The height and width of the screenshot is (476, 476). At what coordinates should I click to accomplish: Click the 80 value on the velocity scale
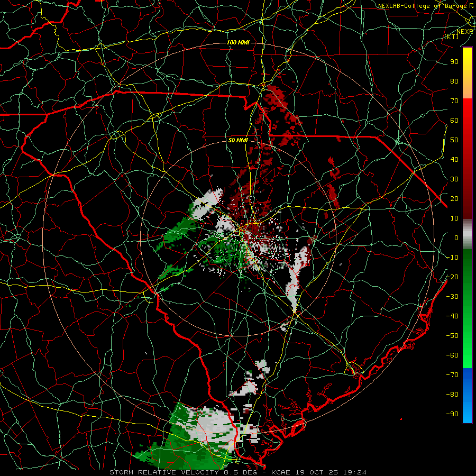pyautogui.click(x=454, y=81)
